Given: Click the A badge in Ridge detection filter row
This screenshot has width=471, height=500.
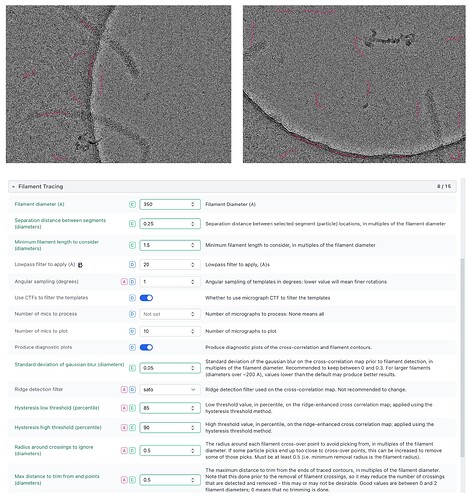Looking at the screenshot, I should point(124,389).
